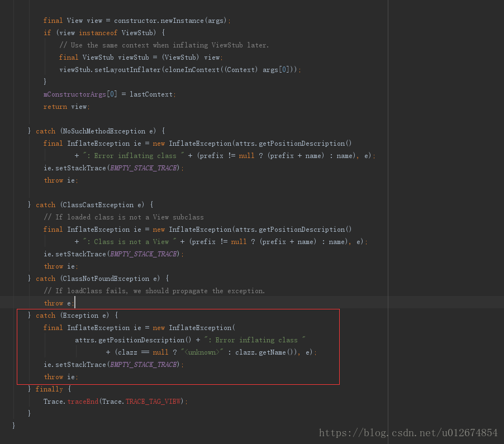The height and width of the screenshot is (444, 504).
Task: Click 'throw ie;' in the catch Exception block
Action: (x=61, y=377)
